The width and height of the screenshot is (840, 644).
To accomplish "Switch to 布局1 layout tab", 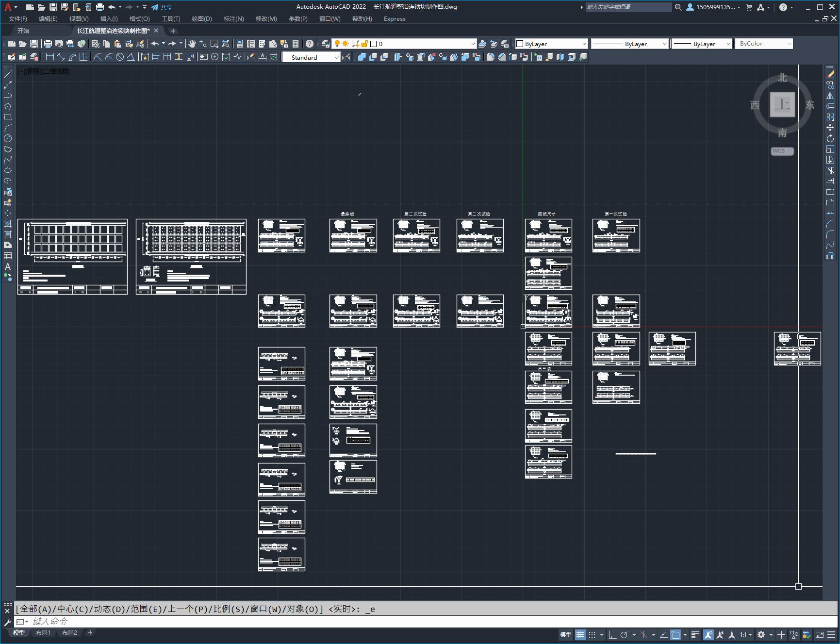I will (x=43, y=632).
